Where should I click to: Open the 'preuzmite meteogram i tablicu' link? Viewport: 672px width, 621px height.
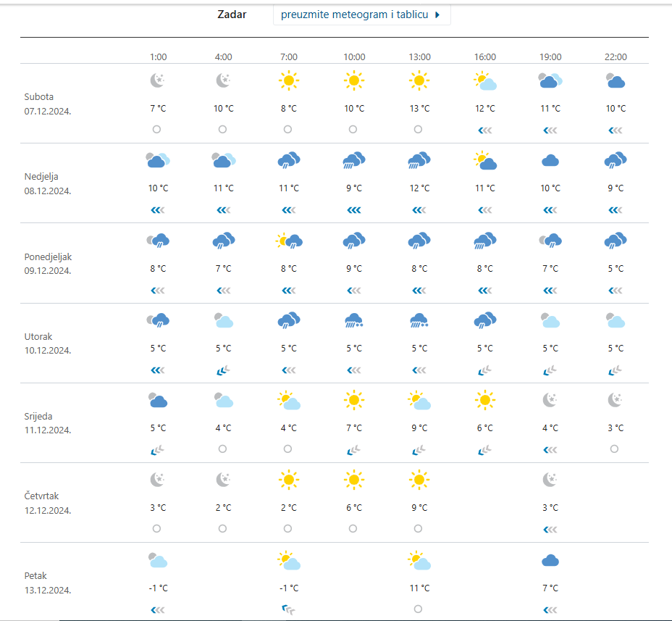[x=354, y=15]
